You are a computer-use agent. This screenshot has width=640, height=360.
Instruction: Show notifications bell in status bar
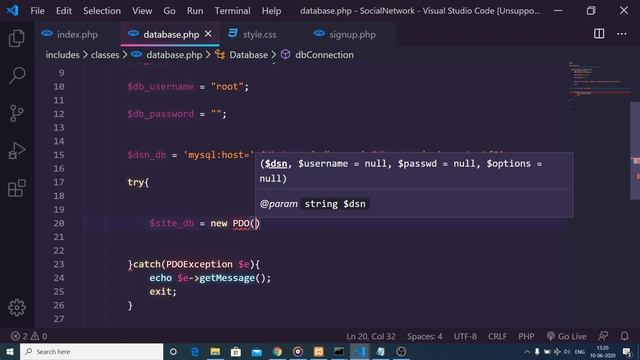click(x=624, y=336)
